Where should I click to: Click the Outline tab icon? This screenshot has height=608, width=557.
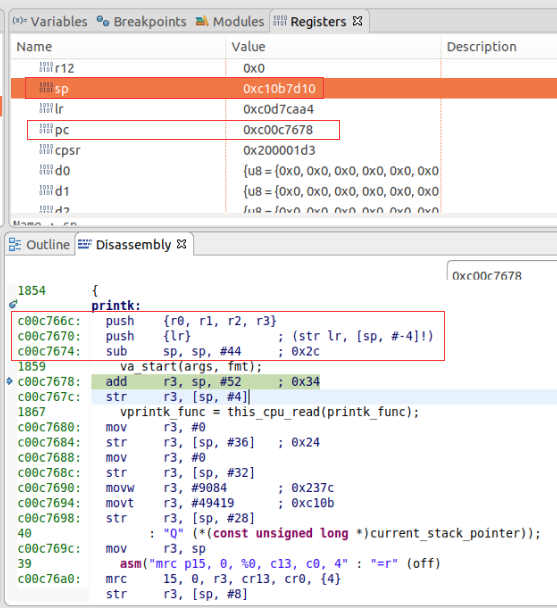coord(15,244)
